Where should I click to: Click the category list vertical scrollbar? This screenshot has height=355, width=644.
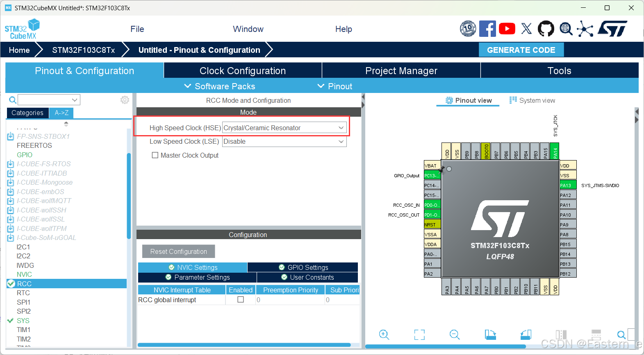pyautogui.click(x=129, y=196)
